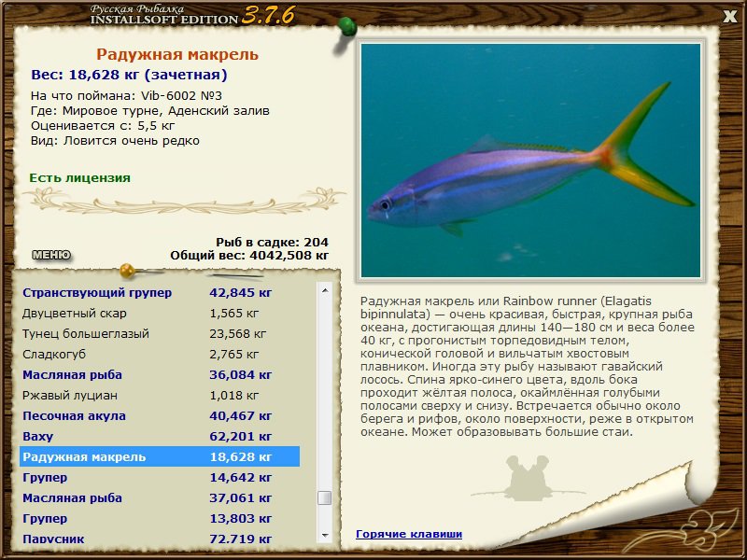
Task: Select Двуцветный скар row
Action: [160, 314]
